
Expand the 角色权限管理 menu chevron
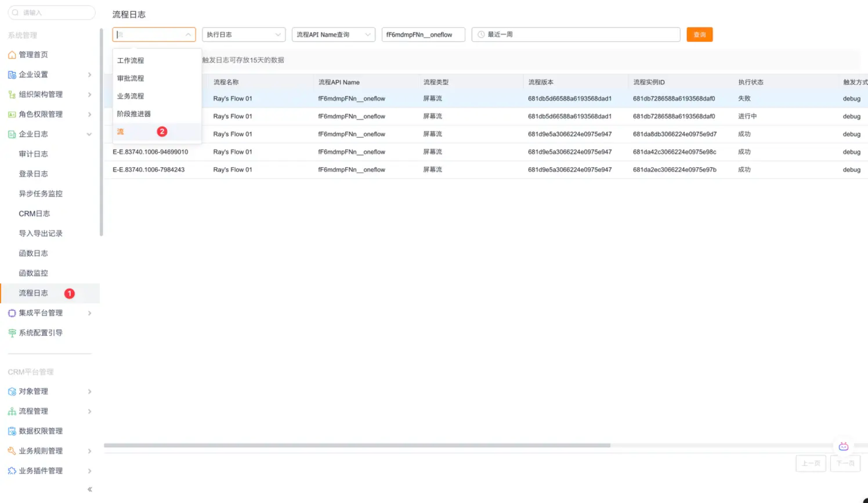pyautogui.click(x=90, y=115)
